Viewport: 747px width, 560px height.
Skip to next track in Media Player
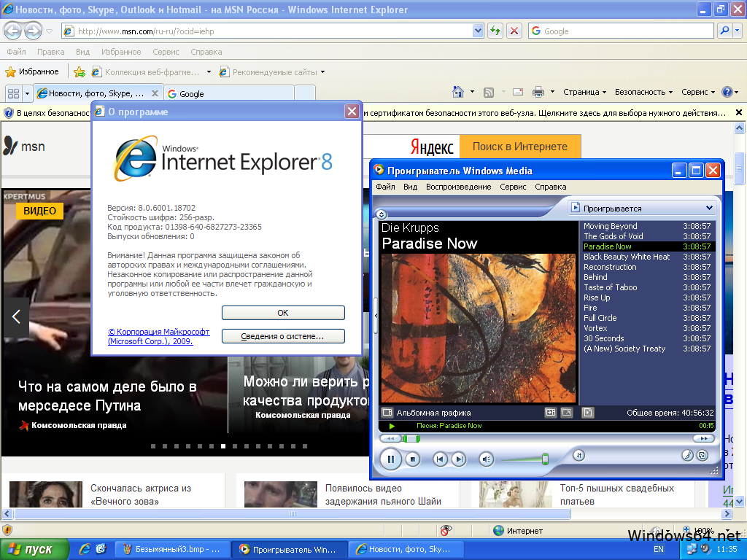tap(459, 459)
